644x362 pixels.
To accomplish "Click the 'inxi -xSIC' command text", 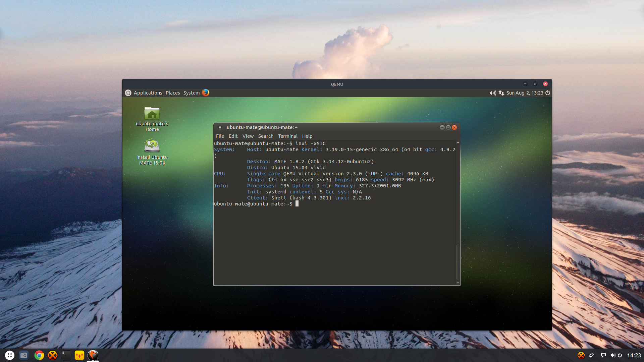I will [x=311, y=143].
